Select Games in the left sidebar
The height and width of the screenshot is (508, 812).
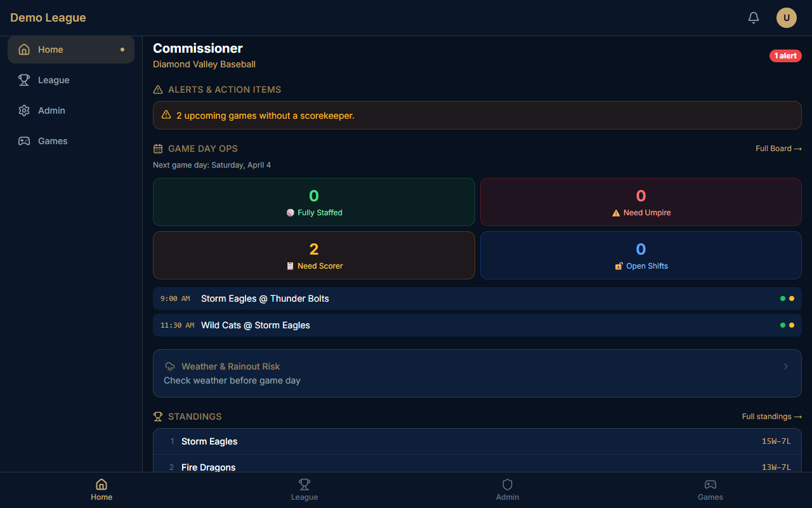(x=52, y=141)
